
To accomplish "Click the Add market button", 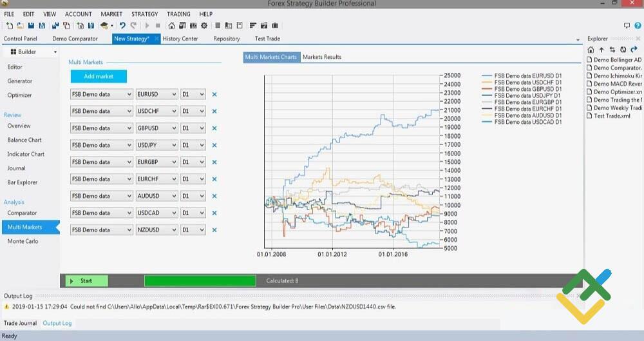I will 99,76.
